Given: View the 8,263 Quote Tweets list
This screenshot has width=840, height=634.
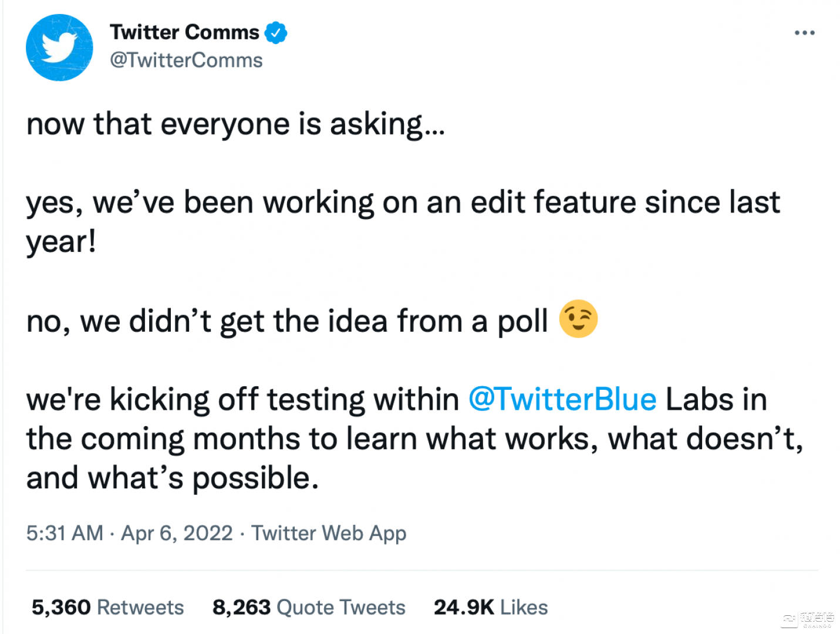Looking at the screenshot, I should coord(309,607).
